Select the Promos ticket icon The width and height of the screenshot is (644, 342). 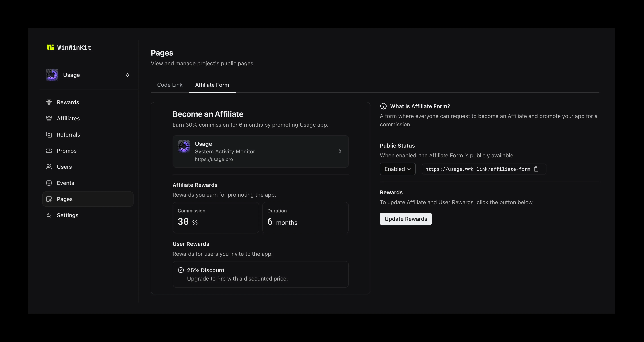[49, 151]
